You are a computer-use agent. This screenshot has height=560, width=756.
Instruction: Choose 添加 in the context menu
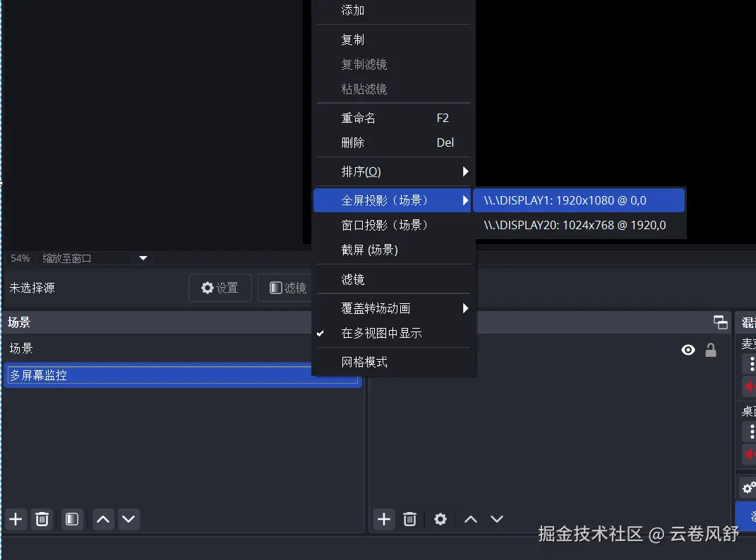(393, 10)
